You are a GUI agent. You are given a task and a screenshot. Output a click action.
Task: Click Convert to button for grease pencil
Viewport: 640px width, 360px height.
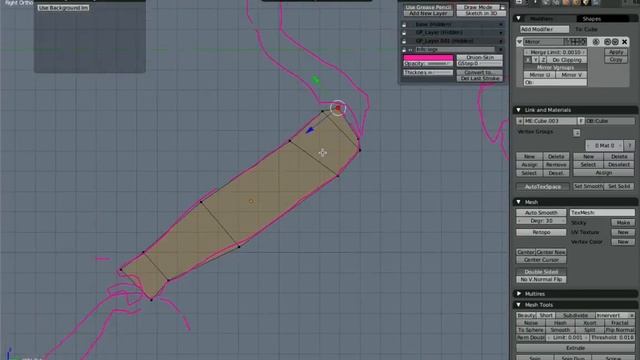tap(480, 72)
